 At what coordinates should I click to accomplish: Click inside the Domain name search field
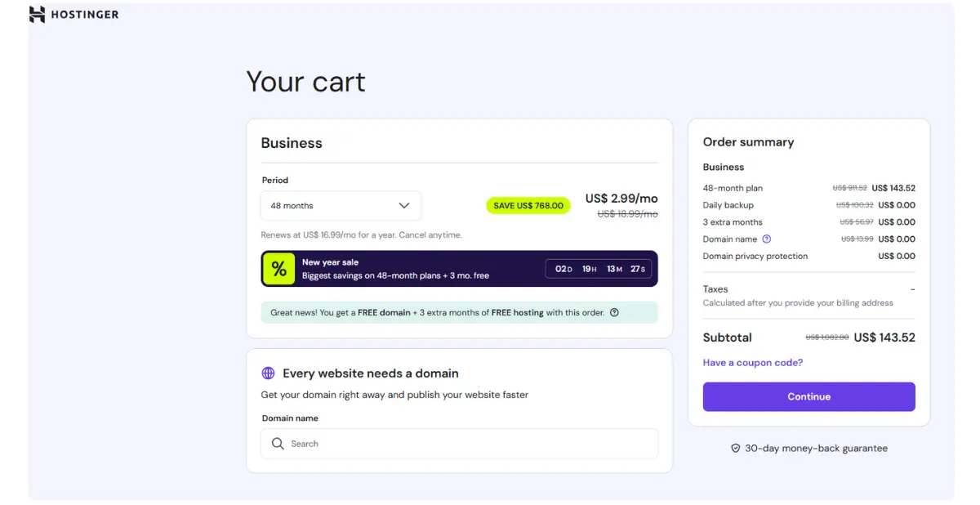tap(457, 443)
